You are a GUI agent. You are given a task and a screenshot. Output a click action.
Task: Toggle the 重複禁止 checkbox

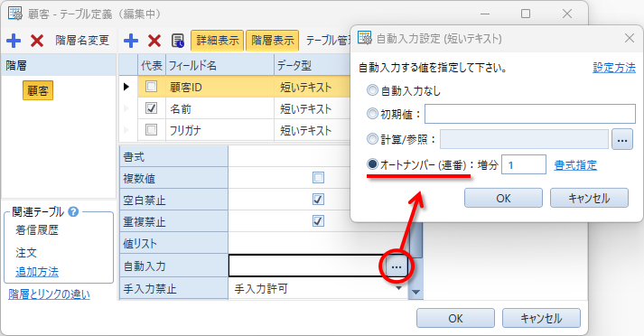tap(318, 221)
